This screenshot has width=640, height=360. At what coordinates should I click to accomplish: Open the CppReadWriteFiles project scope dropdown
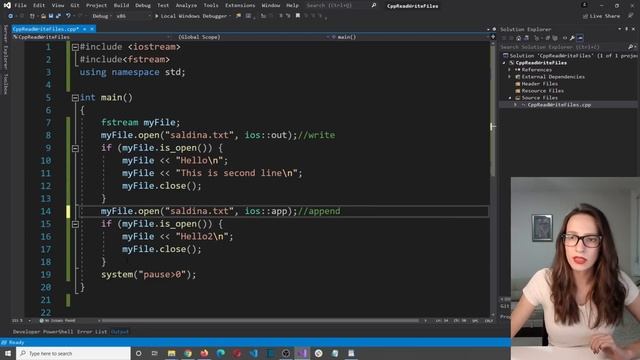[91, 37]
